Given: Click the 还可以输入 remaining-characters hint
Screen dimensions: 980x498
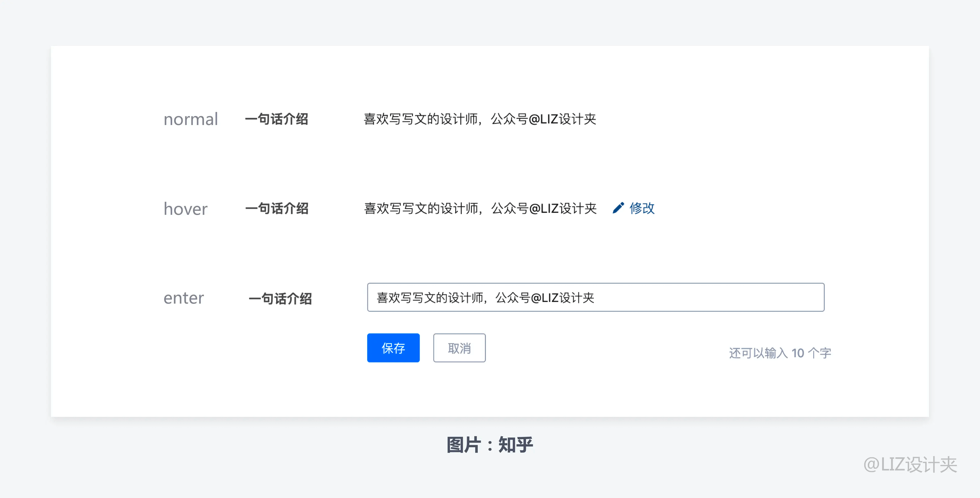Looking at the screenshot, I should pos(758,353).
